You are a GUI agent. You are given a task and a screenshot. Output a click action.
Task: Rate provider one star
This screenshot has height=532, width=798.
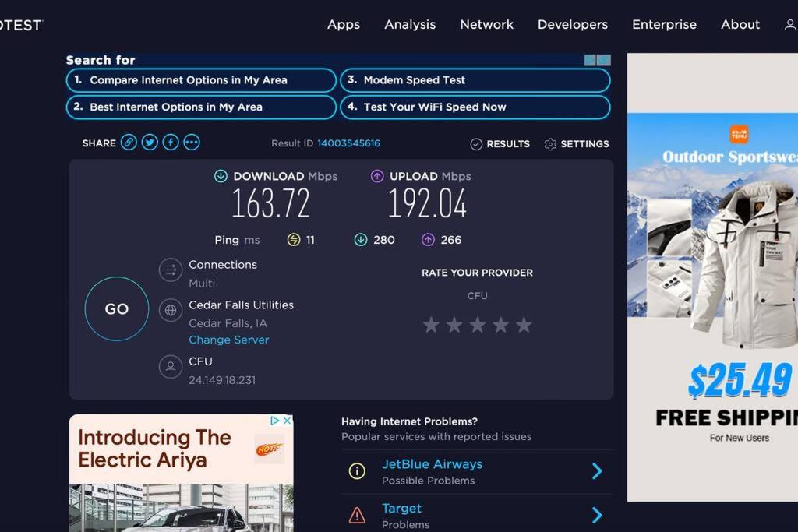431,325
